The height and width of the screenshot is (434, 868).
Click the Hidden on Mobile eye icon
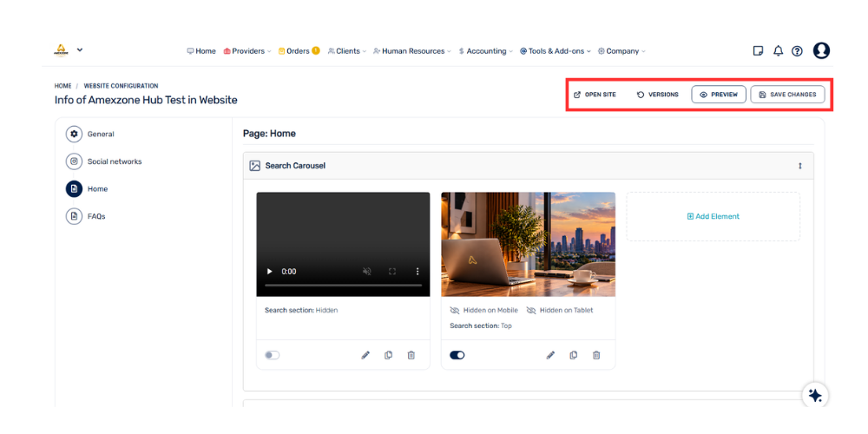coord(455,311)
